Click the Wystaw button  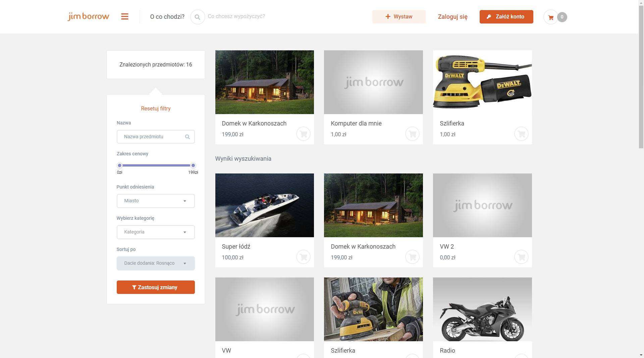coord(399,17)
